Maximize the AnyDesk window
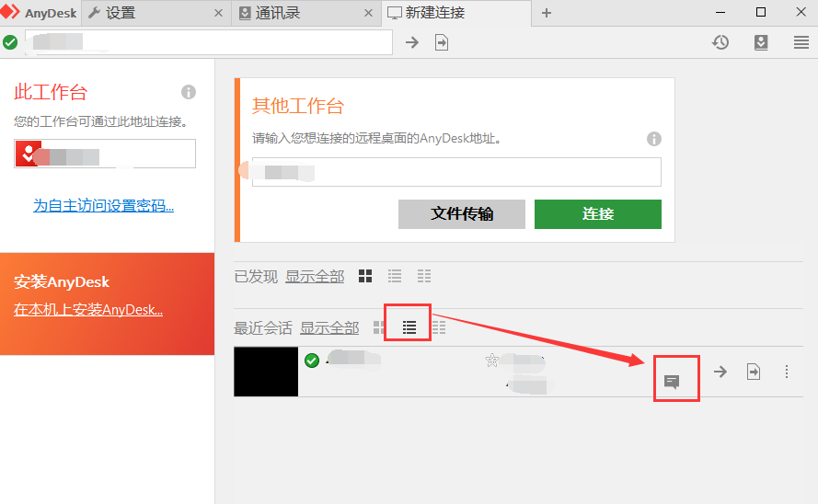 click(761, 13)
